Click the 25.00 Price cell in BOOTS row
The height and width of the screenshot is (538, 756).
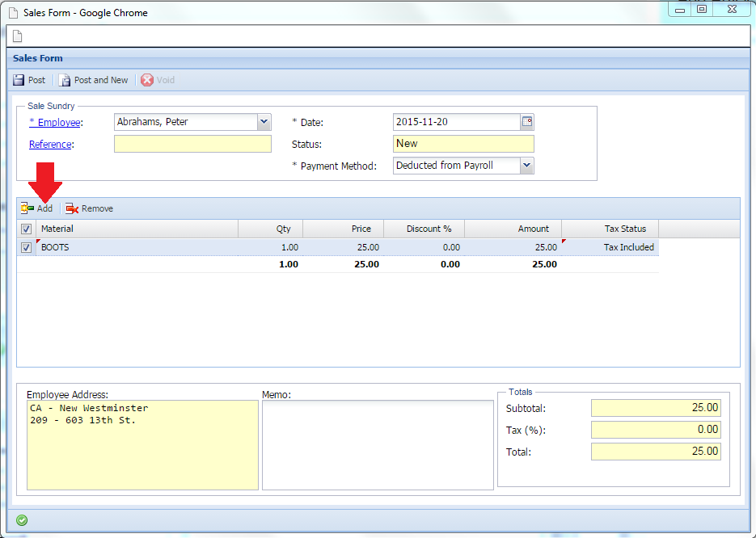pyautogui.click(x=344, y=247)
